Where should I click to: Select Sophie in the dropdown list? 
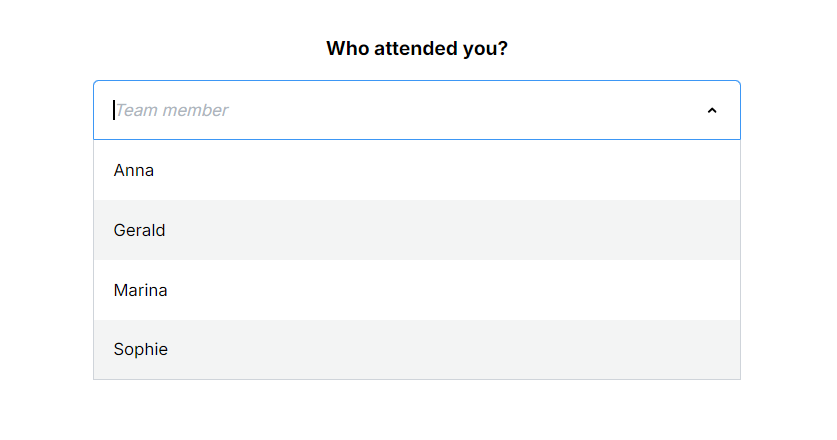coord(140,350)
